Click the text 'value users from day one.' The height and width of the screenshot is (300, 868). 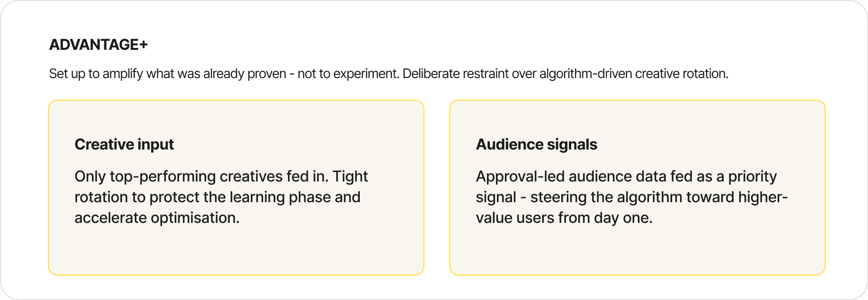point(564,218)
